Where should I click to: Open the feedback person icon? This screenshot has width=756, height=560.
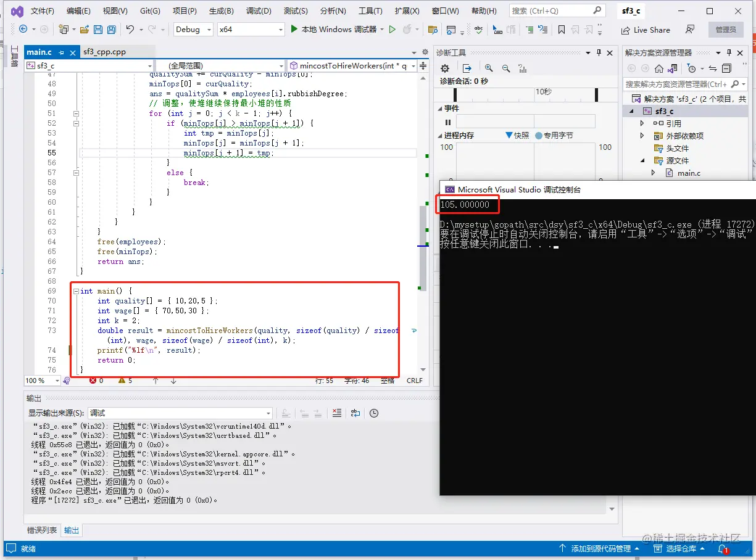pyautogui.click(x=690, y=30)
